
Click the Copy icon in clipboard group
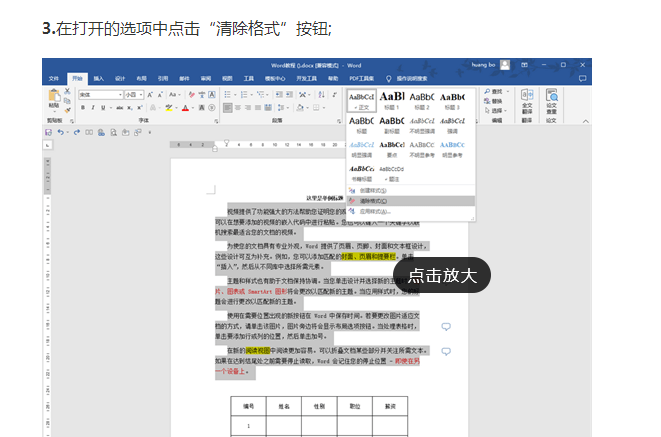[67, 101]
